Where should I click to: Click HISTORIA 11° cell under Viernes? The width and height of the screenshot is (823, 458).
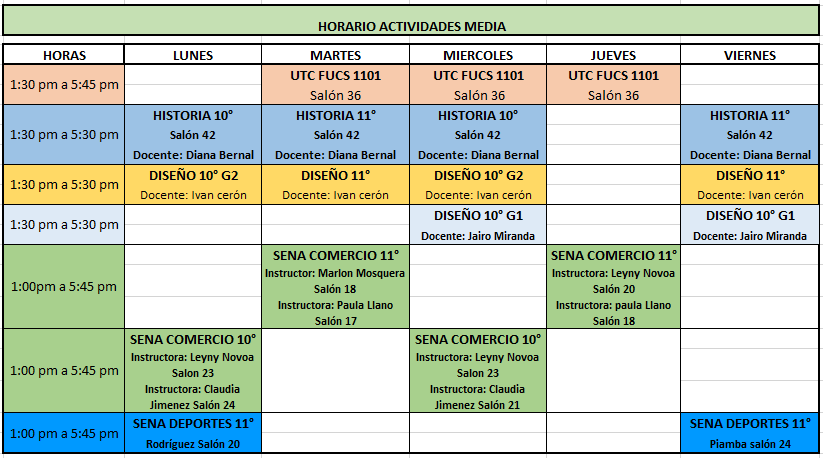pyautogui.click(x=749, y=115)
